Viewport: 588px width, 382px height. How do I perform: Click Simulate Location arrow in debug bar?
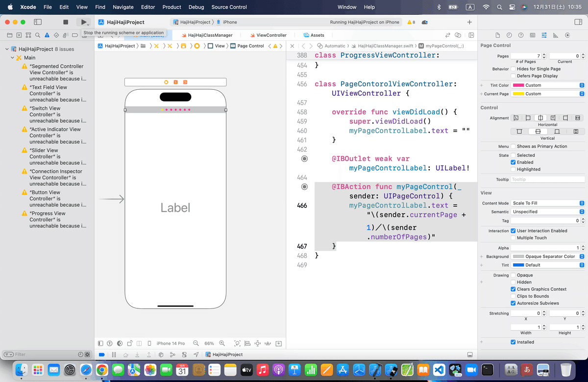tap(196, 355)
